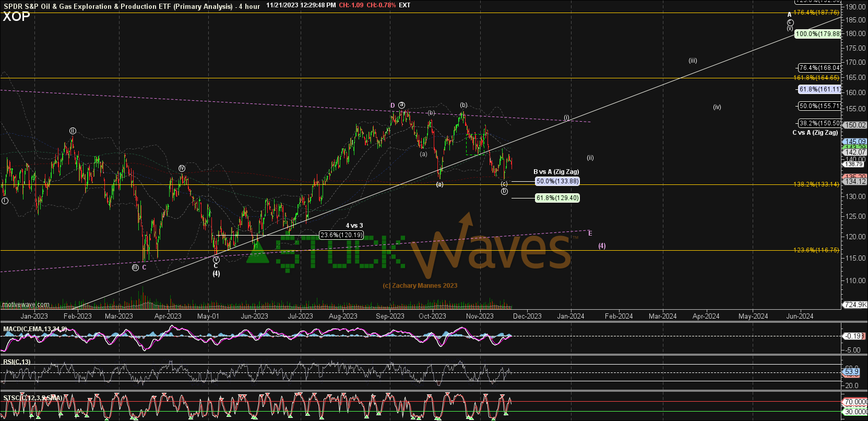868x421 pixels.
Task: Click the 138.79 last price marker
Action: pyautogui.click(x=854, y=164)
